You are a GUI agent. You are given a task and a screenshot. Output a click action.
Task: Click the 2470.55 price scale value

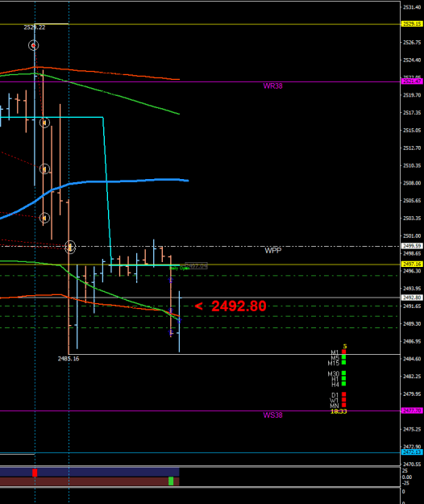(412, 464)
